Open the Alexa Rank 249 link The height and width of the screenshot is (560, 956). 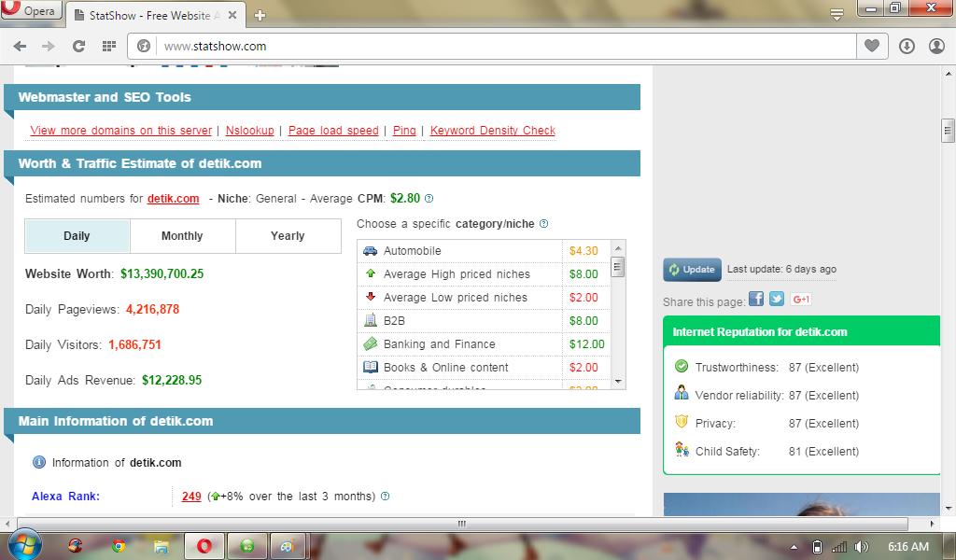(191, 497)
